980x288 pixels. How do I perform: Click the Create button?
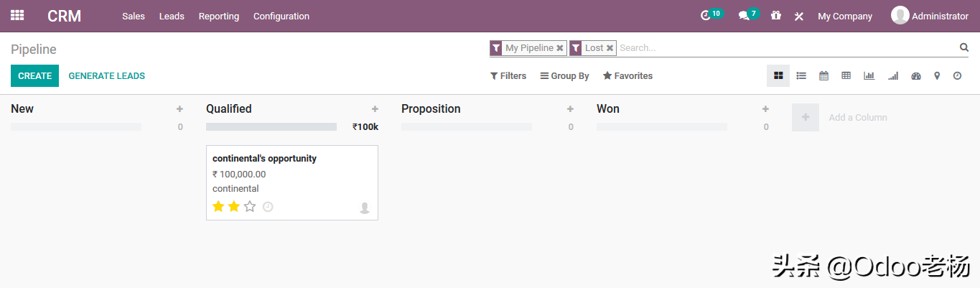click(34, 76)
